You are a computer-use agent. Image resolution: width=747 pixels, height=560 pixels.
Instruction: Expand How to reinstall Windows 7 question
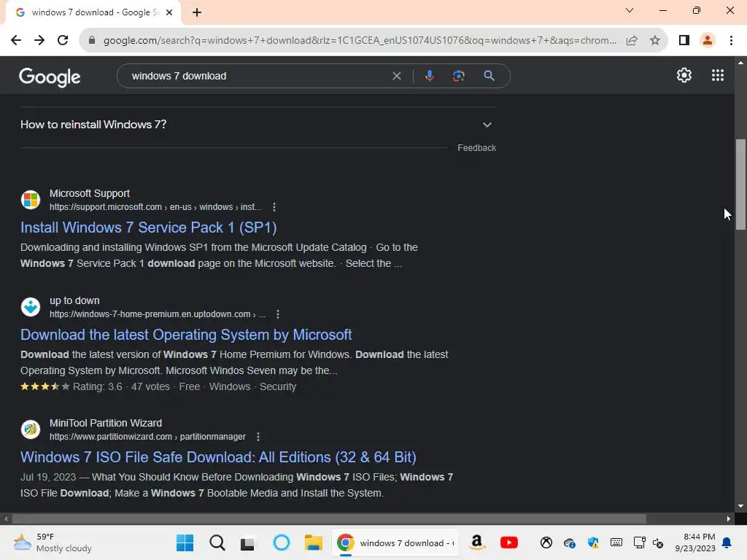(x=258, y=125)
